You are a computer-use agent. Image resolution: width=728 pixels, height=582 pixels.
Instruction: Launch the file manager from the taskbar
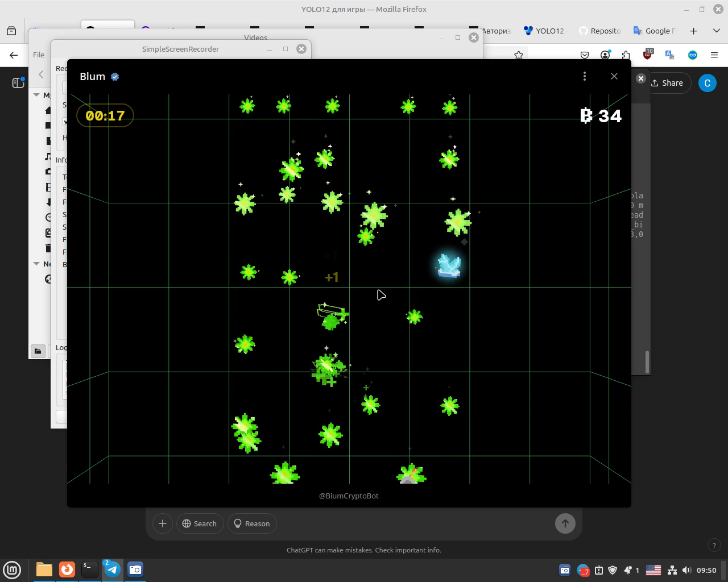click(44, 569)
